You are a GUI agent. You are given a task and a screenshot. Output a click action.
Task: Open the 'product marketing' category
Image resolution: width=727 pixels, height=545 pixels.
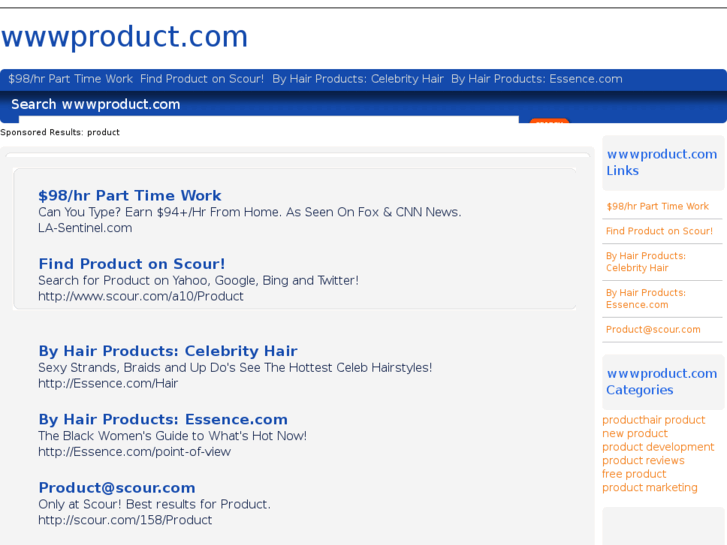coord(650,487)
